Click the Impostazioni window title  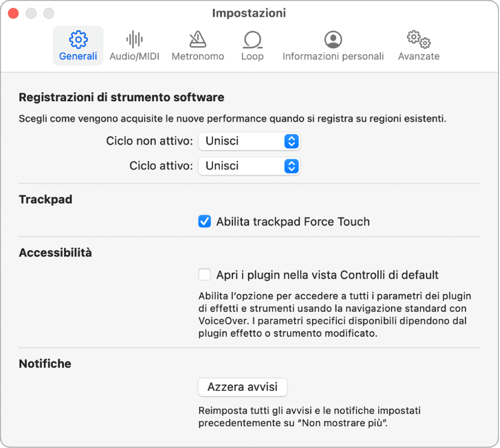249,13
